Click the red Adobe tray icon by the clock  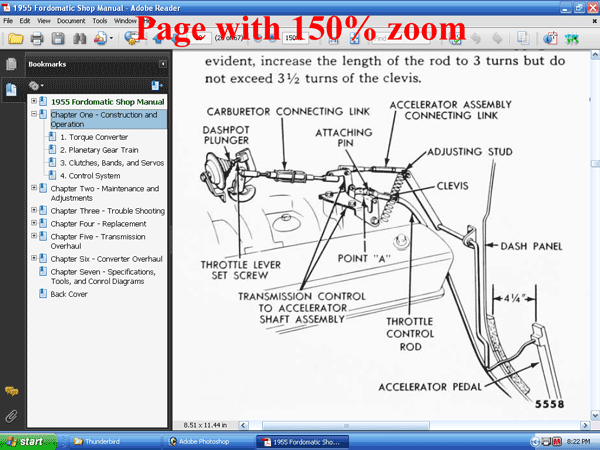tap(556, 442)
